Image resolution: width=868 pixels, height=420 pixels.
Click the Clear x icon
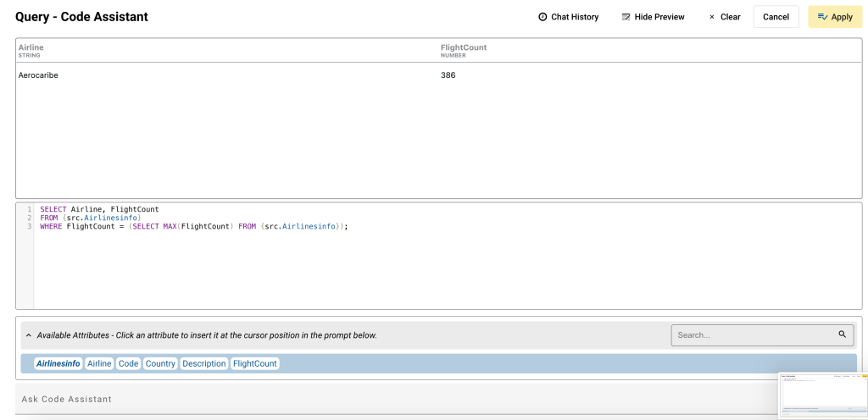point(711,17)
